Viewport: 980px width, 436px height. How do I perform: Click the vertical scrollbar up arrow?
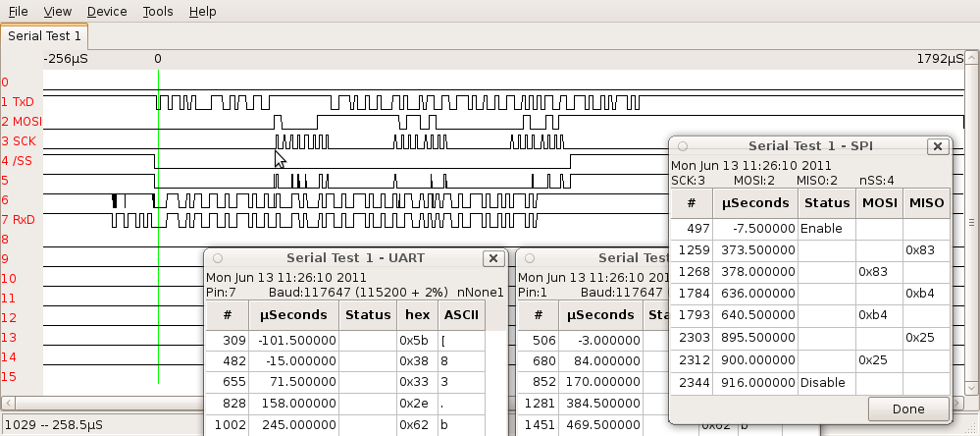[x=970, y=58]
